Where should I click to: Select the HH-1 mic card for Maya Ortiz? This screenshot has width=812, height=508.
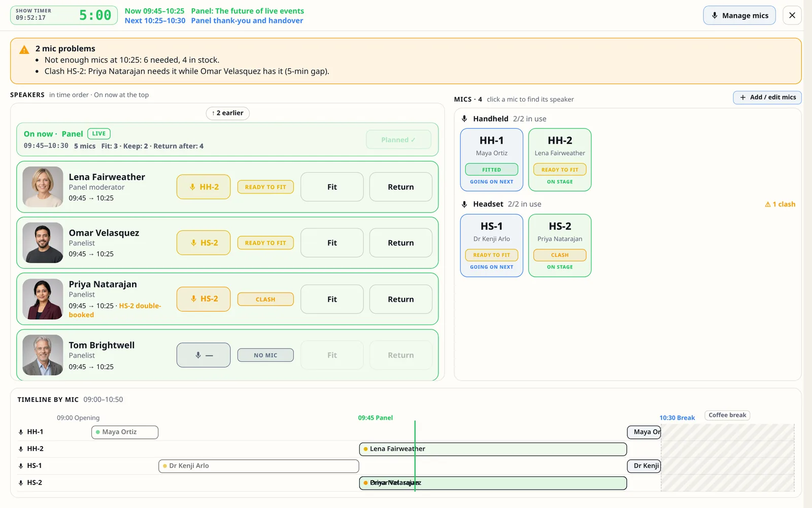click(x=491, y=160)
